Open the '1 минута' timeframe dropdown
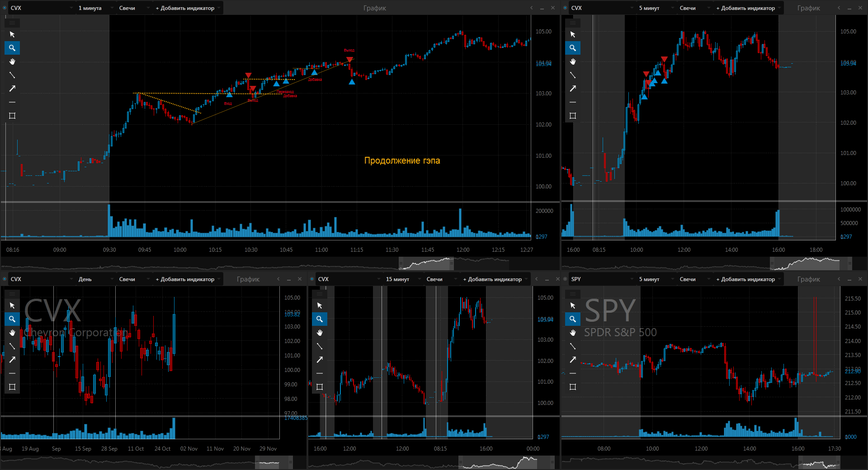868x470 pixels. 93,8
